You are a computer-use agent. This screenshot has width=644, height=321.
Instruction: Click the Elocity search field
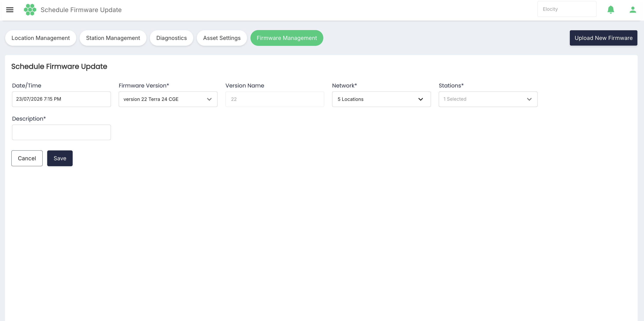[567, 9]
